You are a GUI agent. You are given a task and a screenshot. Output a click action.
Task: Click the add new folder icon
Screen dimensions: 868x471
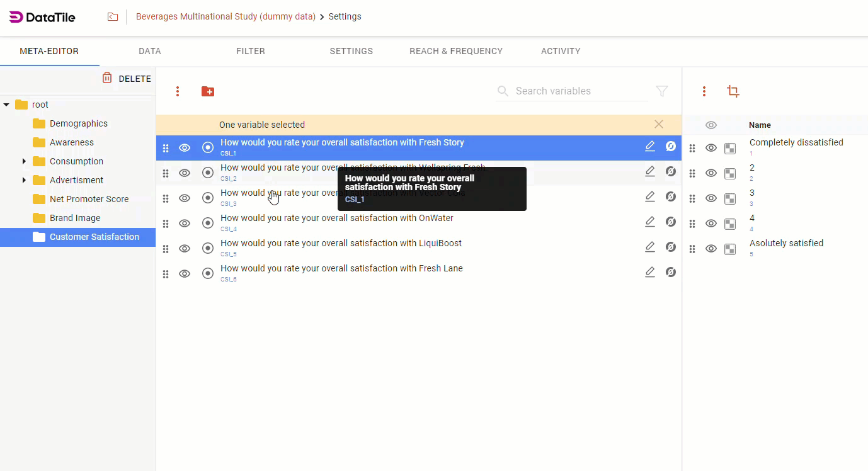(x=208, y=92)
